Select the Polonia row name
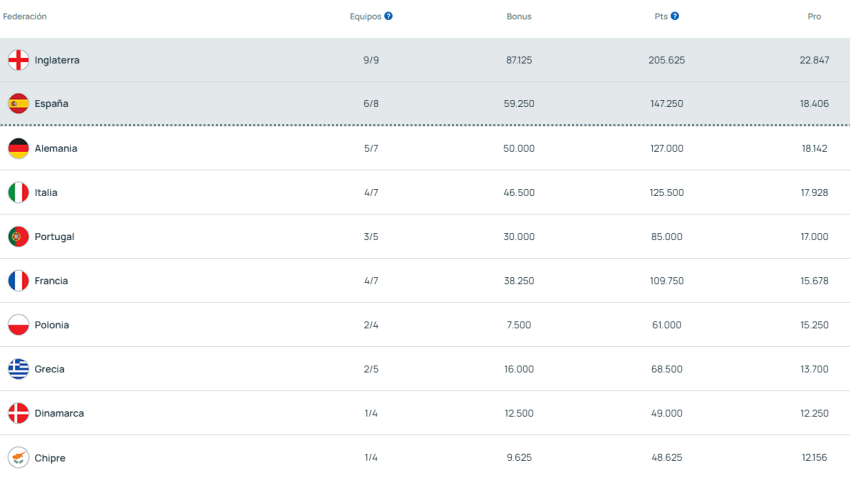This screenshot has width=850, height=478. pyautogui.click(x=52, y=325)
